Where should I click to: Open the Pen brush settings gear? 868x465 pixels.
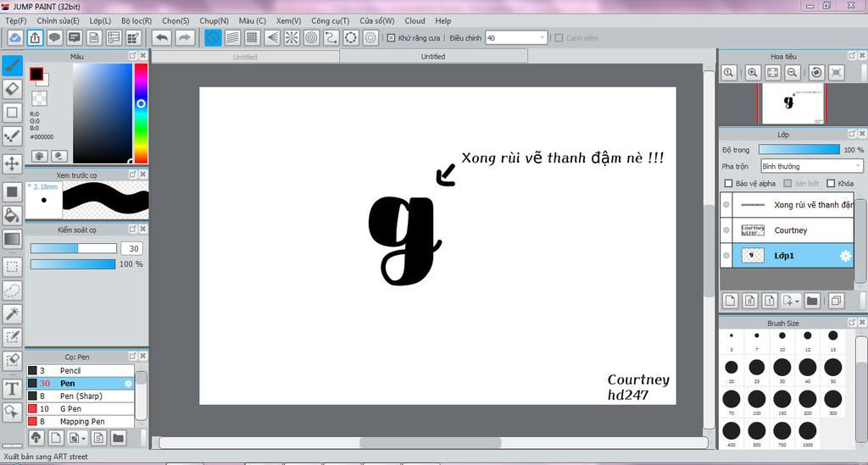click(x=128, y=384)
